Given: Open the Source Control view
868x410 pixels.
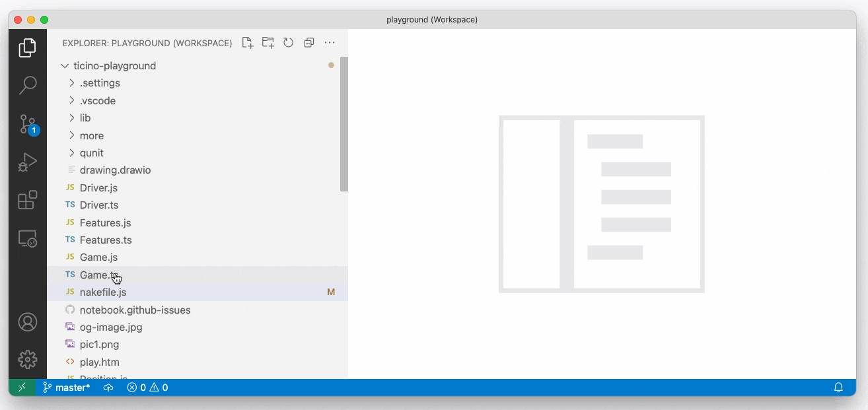Looking at the screenshot, I should [x=27, y=123].
